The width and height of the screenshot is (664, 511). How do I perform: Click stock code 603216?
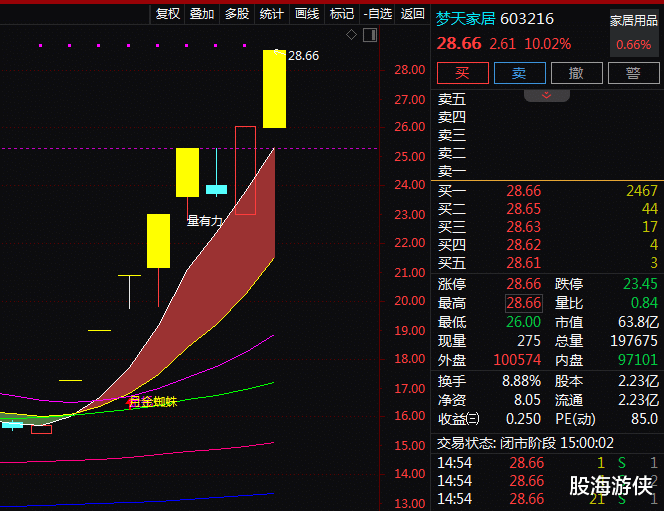click(x=527, y=19)
